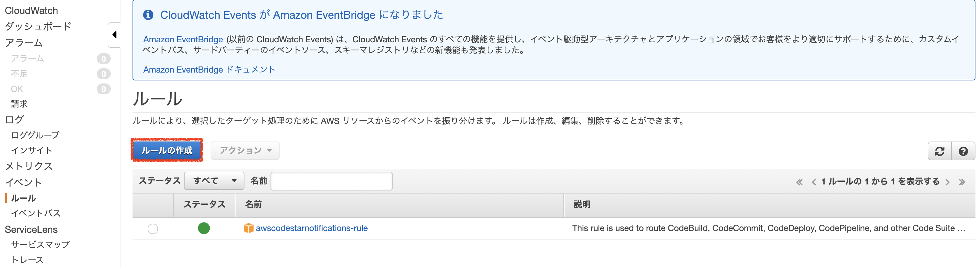Viewport: 980px width, 267px height.
Task: Expand the アクション dropdown menu
Action: (x=245, y=151)
